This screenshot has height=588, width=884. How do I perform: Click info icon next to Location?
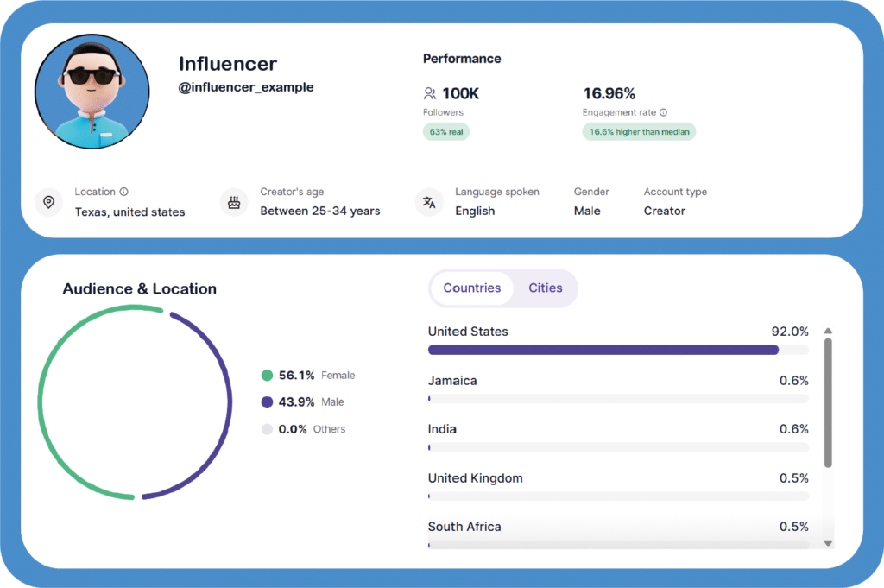click(124, 192)
